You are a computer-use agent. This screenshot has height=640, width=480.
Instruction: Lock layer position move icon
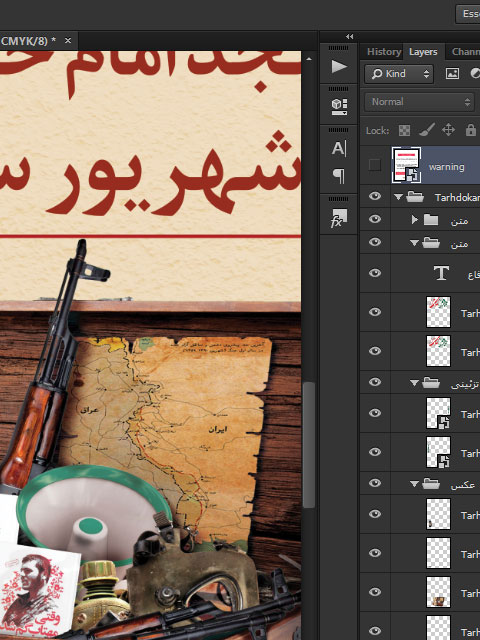(448, 130)
